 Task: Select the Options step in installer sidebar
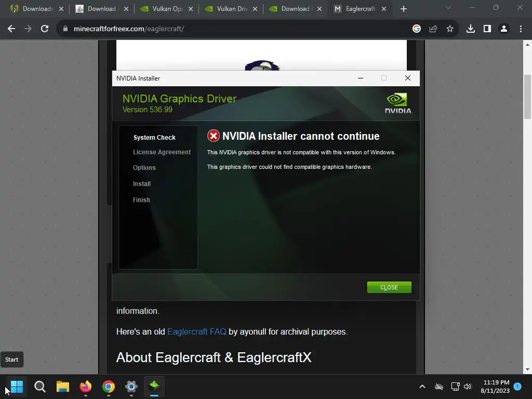(x=144, y=168)
